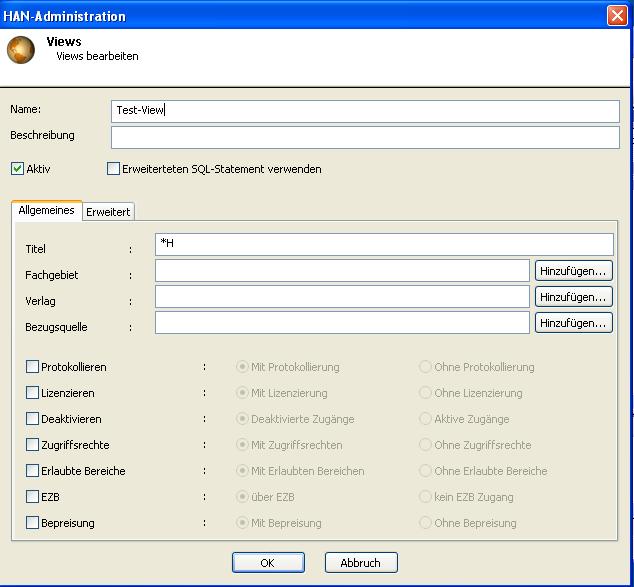The width and height of the screenshot is (634, 587).
Task: Check the EZB checkbox
Action: pos(32,496)
